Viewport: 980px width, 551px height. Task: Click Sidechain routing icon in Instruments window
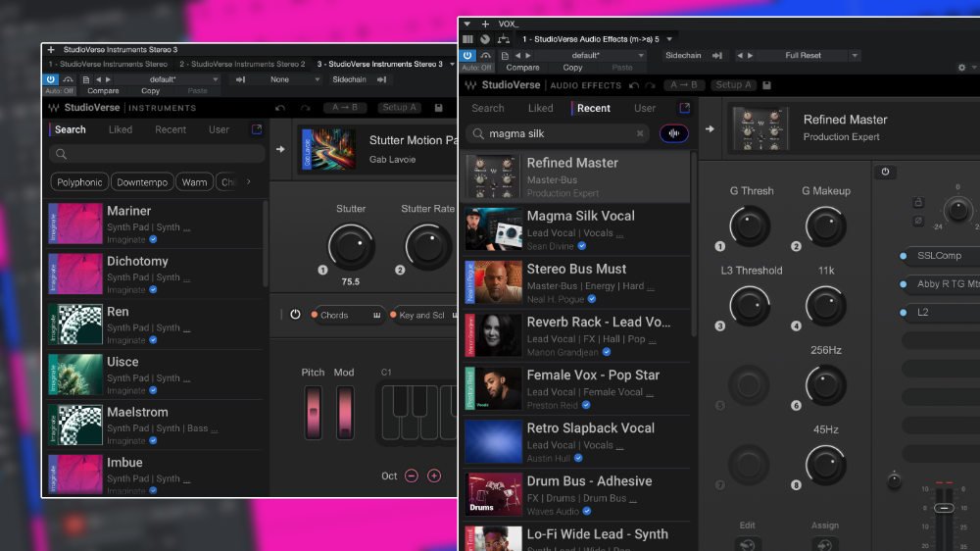point(381,79)
